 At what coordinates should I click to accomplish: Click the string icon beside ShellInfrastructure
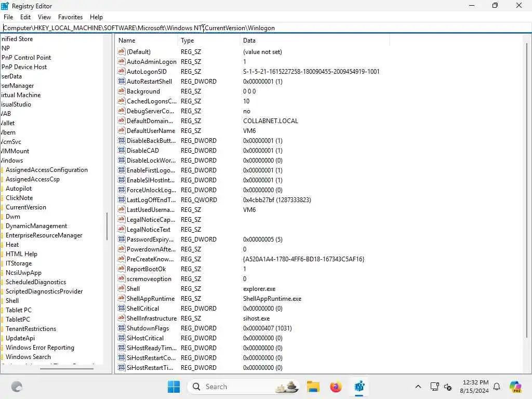tap(122, 318)
